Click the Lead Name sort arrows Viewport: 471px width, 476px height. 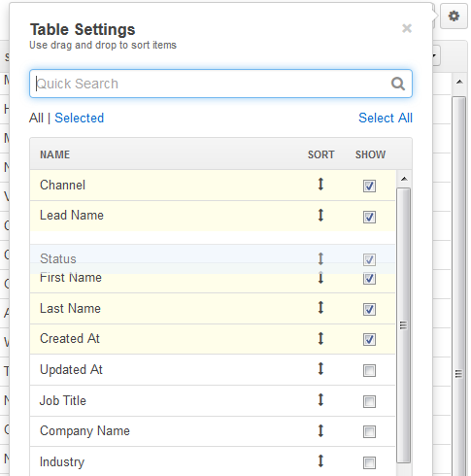[320, 215]
